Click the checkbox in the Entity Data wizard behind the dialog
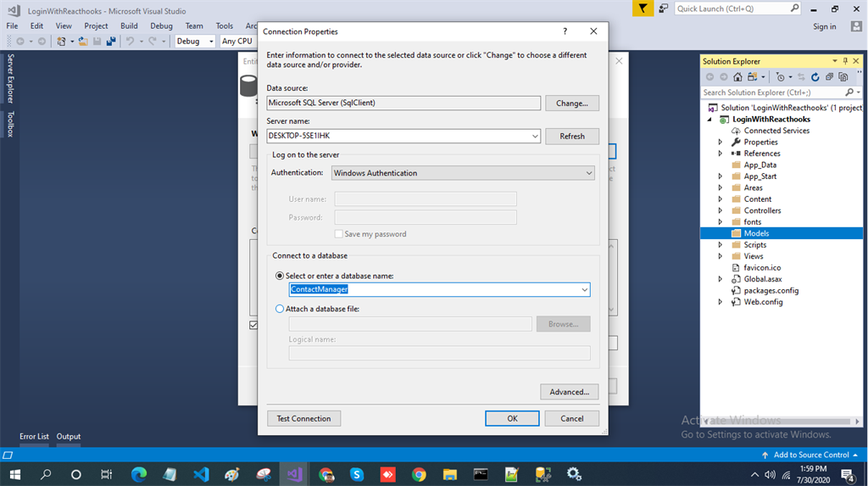868x486 pixels. click(253, 326)
